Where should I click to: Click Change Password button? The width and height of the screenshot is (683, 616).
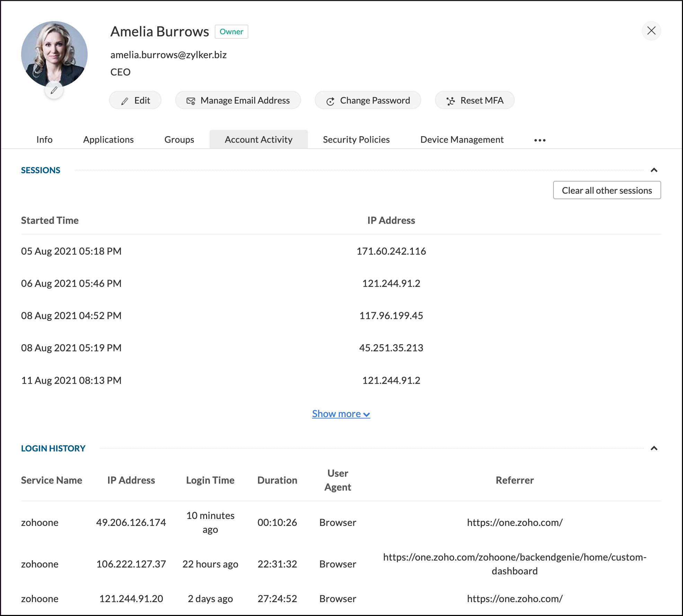pyautogui.click(x=368, y=100)
